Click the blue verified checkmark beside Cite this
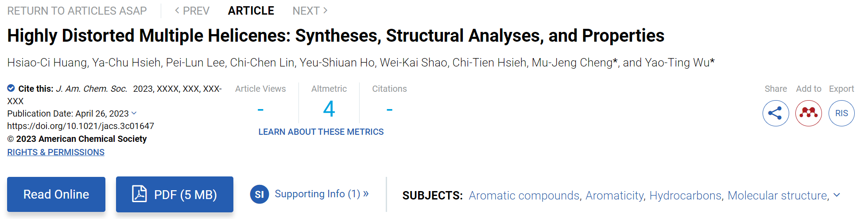This screenshot has height=219, width=868. click(11, 88)
